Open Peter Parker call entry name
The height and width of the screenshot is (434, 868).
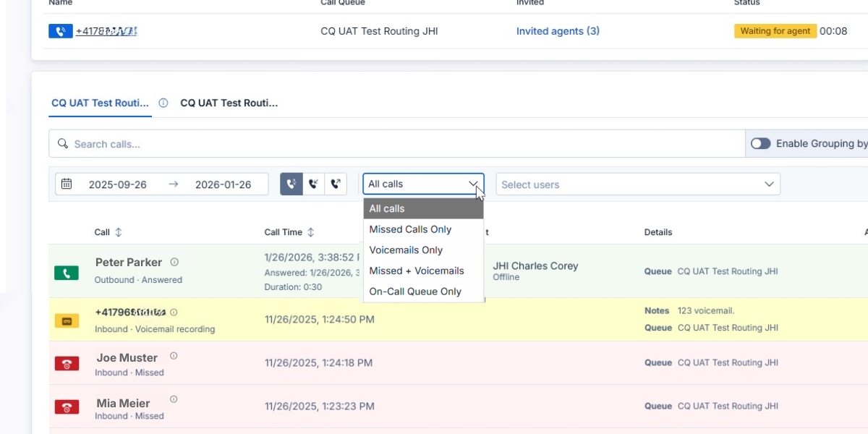[129, 263]
